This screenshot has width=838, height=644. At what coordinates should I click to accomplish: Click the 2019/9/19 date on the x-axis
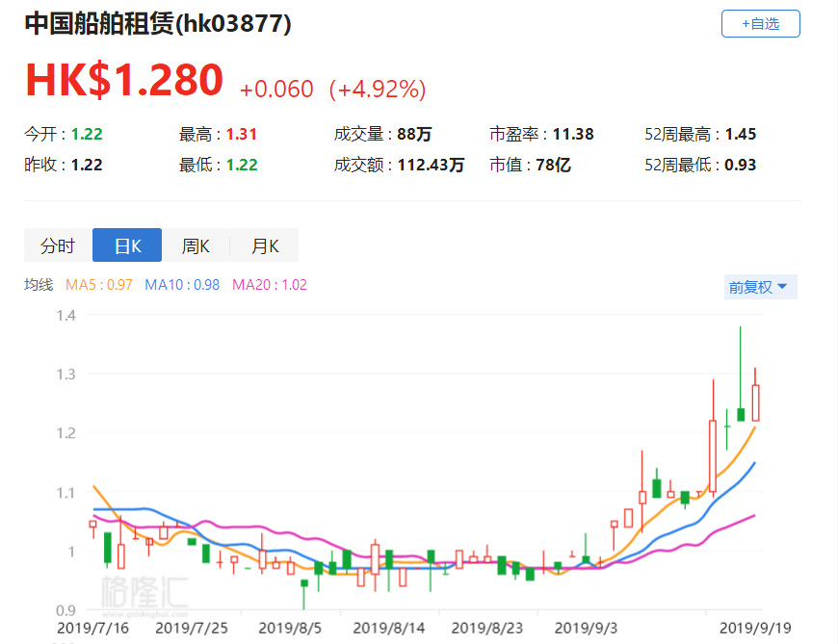[755, 628]
